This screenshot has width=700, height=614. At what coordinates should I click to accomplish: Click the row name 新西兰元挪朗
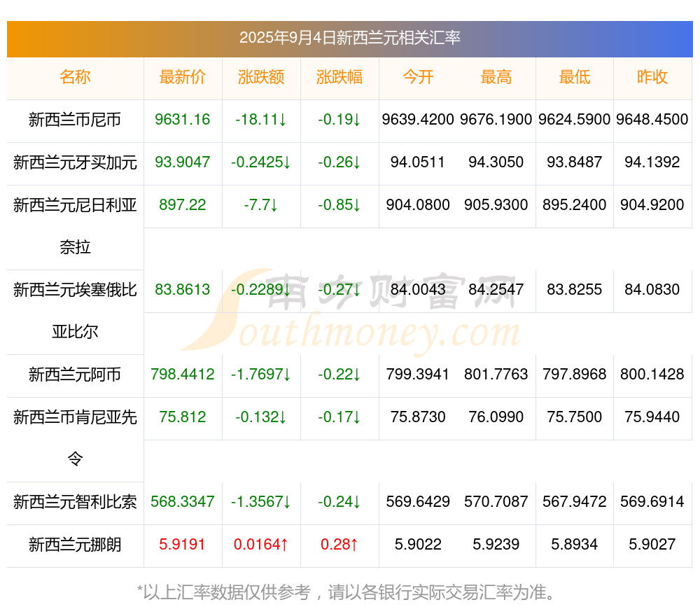pyautogui.click(x=75, y=545)
